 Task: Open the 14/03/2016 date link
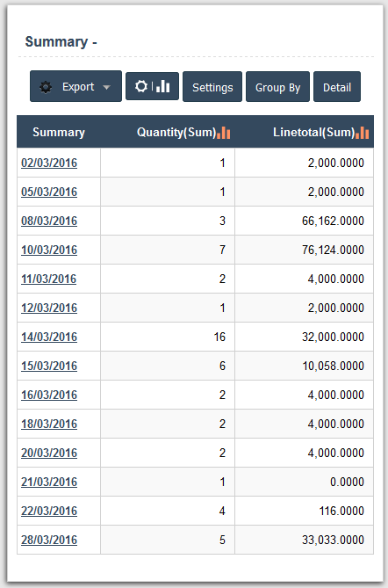pos(49,337)
